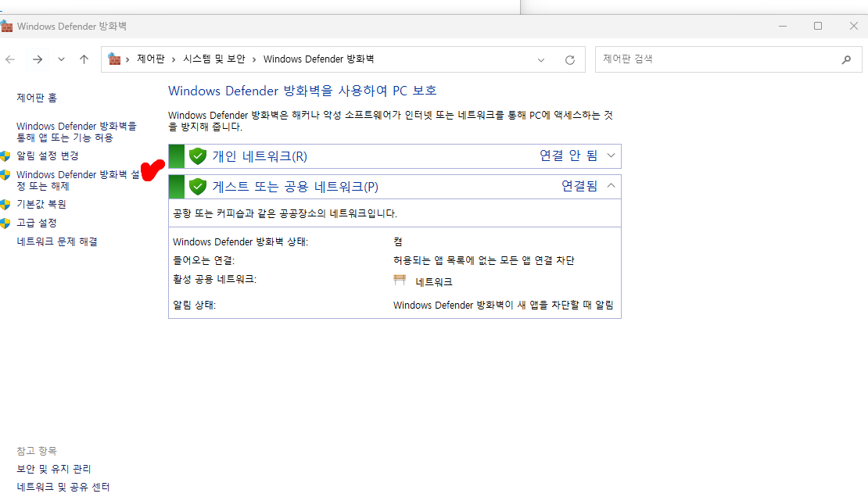
Task: Open 방화벽을 통해 앱 또는 기능 허용 link
Action: pos(77,132)
